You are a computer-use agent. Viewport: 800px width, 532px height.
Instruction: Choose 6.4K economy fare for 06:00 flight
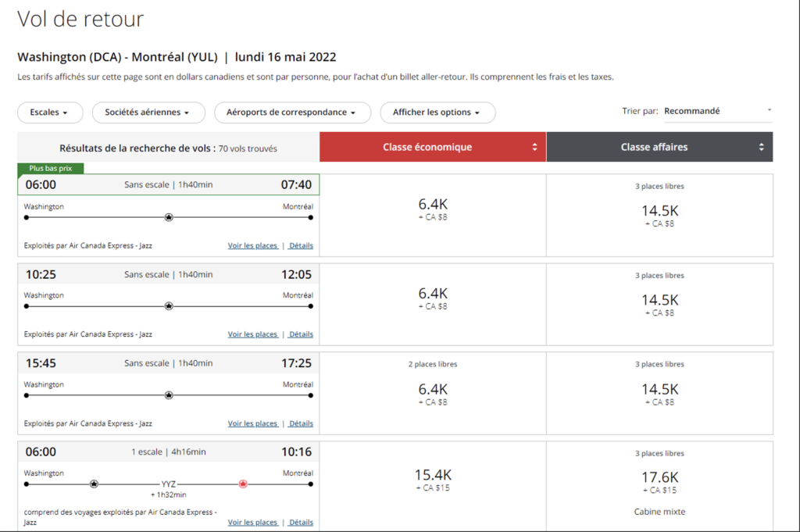[x=433, y=209]
